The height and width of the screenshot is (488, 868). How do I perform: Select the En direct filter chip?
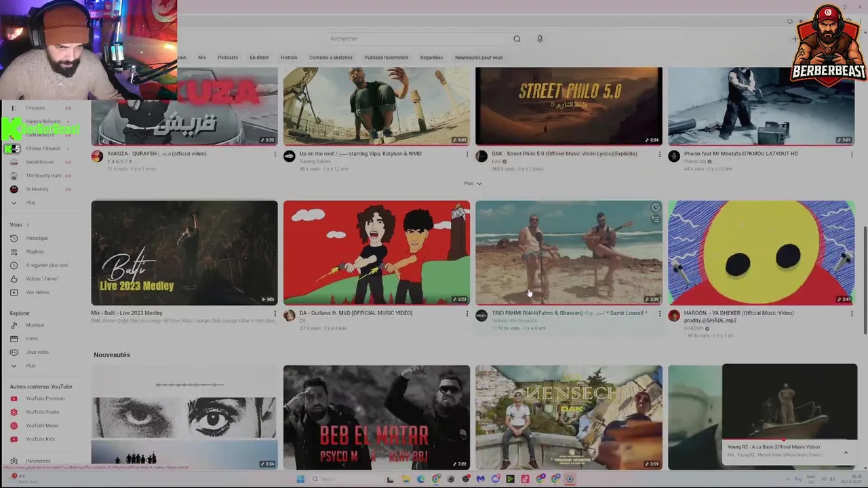(259, 58)
